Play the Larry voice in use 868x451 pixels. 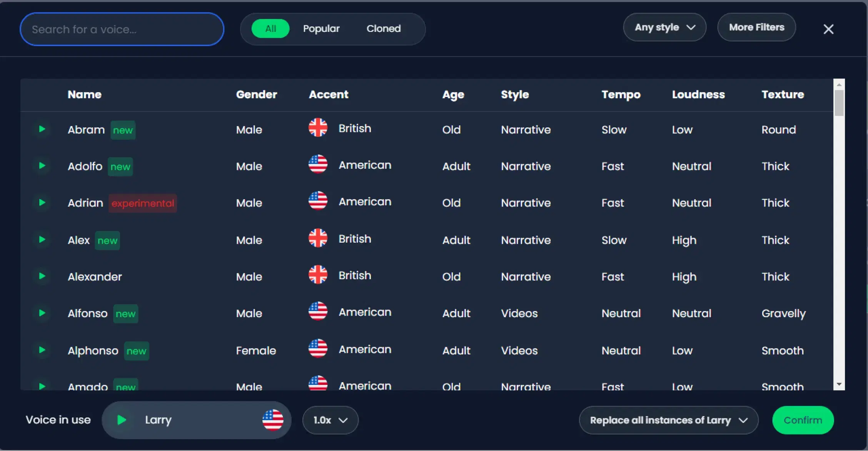click(122, 420)
